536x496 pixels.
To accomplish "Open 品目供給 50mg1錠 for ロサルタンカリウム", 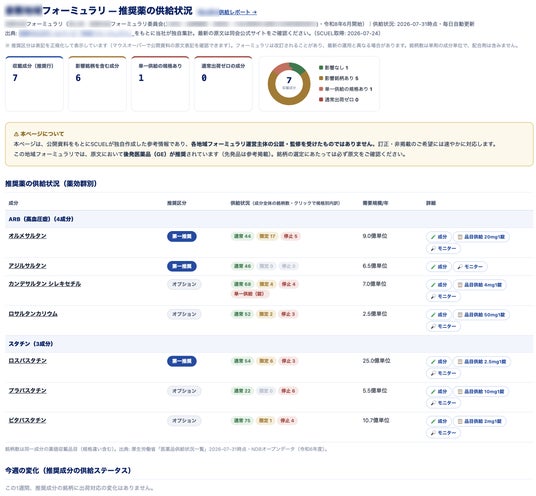I will coord(481,314).
